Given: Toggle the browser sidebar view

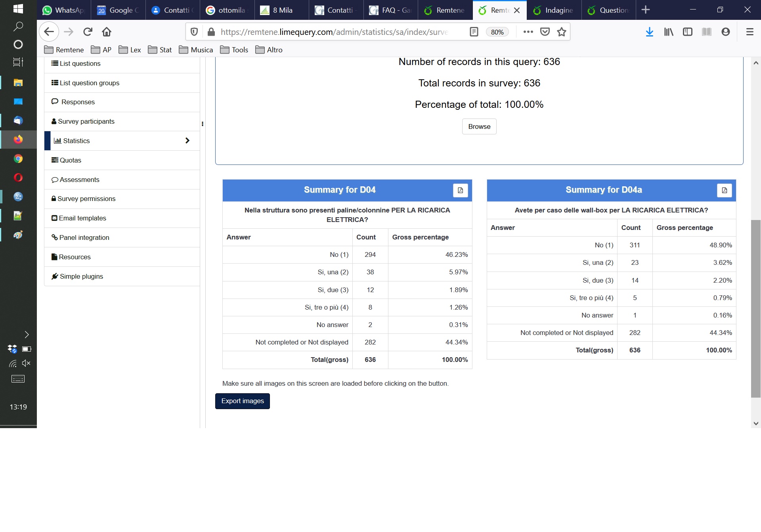Looking at the screenshot, I should pos(687,32).
